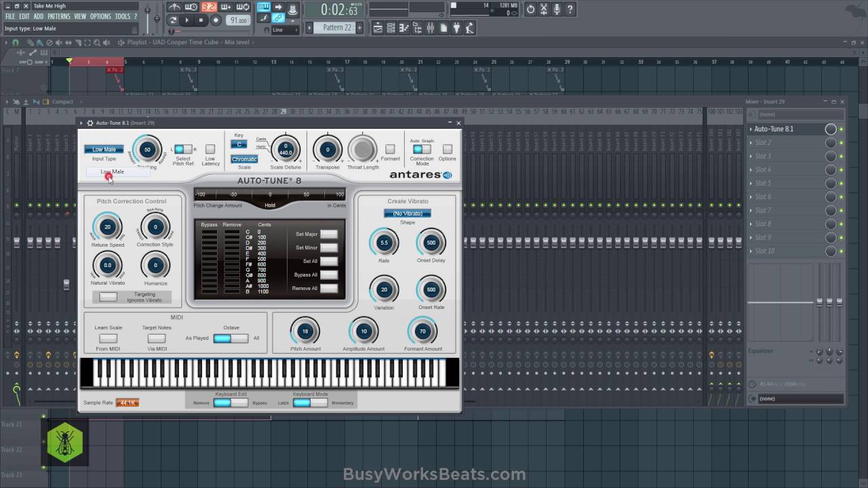Open the Playlist view icon
868x488 pixels.
[x=378, y=28]
